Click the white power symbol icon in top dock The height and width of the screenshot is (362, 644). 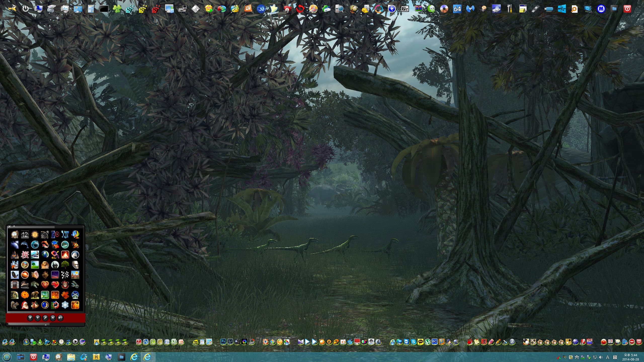[25, 9]
